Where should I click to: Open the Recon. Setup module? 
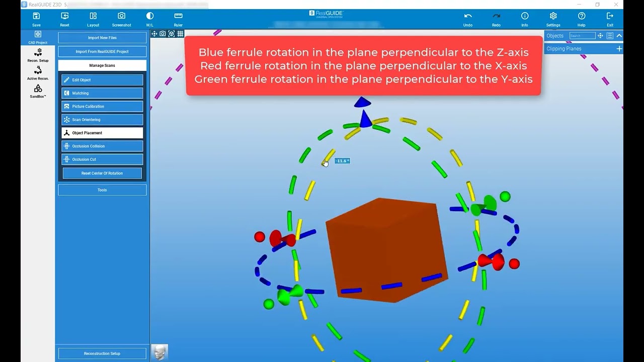click(x=38, y=55)
